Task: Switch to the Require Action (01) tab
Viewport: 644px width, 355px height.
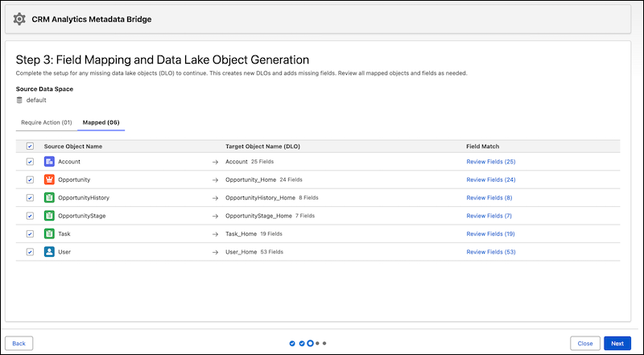Action: (x=47, y=122)
